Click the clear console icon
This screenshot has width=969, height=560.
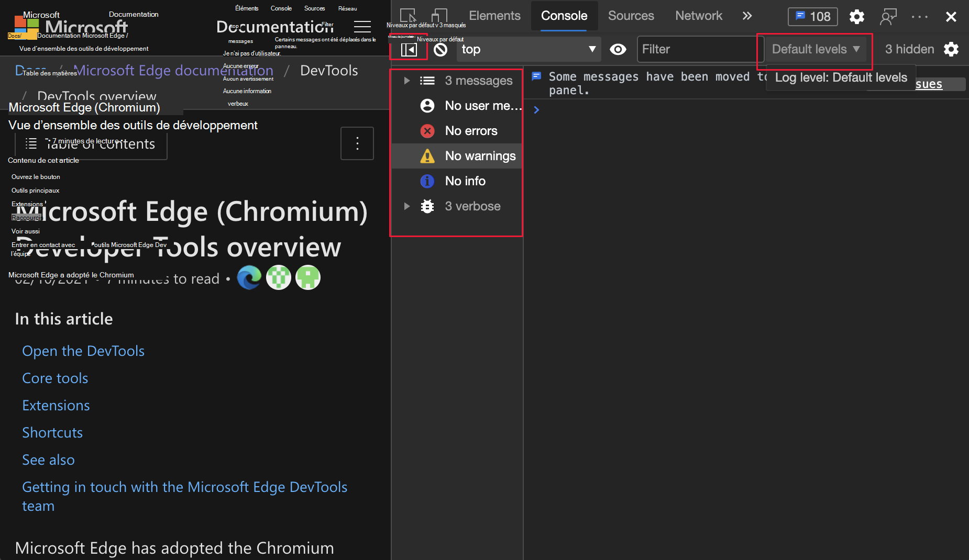pyautogui.click(x=441, y=49)
